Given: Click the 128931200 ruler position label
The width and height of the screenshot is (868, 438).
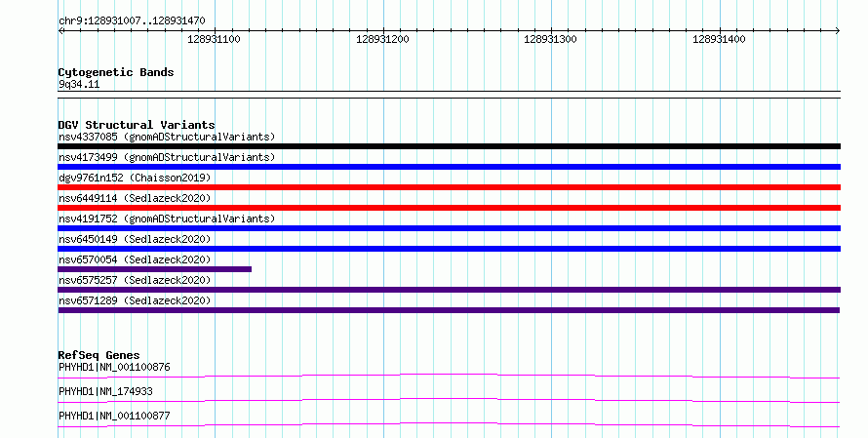Looking at the screenshot, I should point(382,39).
